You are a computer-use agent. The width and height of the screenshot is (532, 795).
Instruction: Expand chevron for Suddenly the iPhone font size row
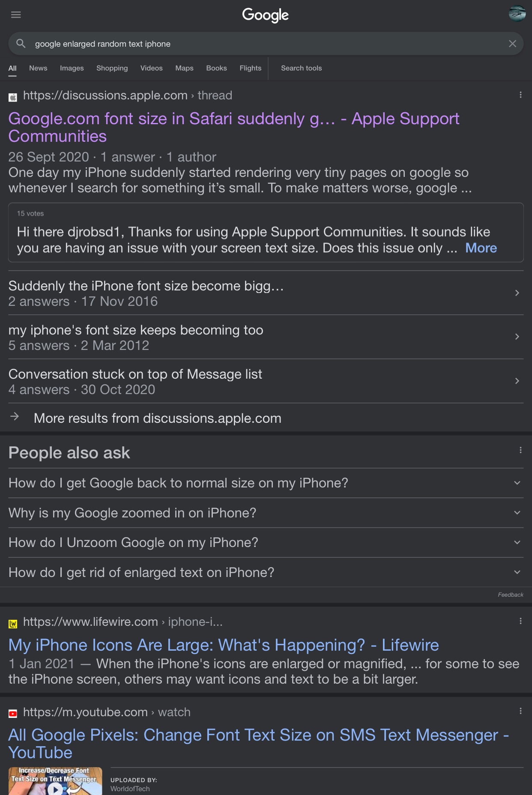pos(517,293)
